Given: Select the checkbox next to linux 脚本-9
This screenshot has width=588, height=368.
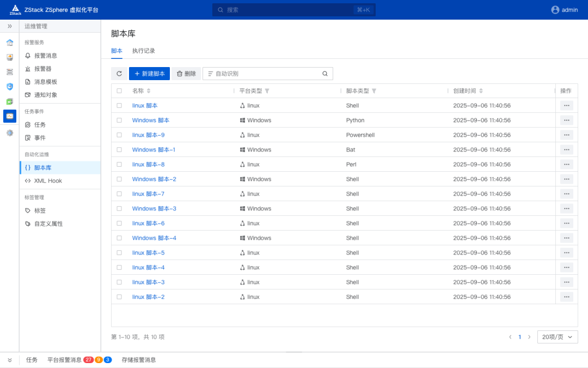Looking at the screenshot, I should click(119, 135).
